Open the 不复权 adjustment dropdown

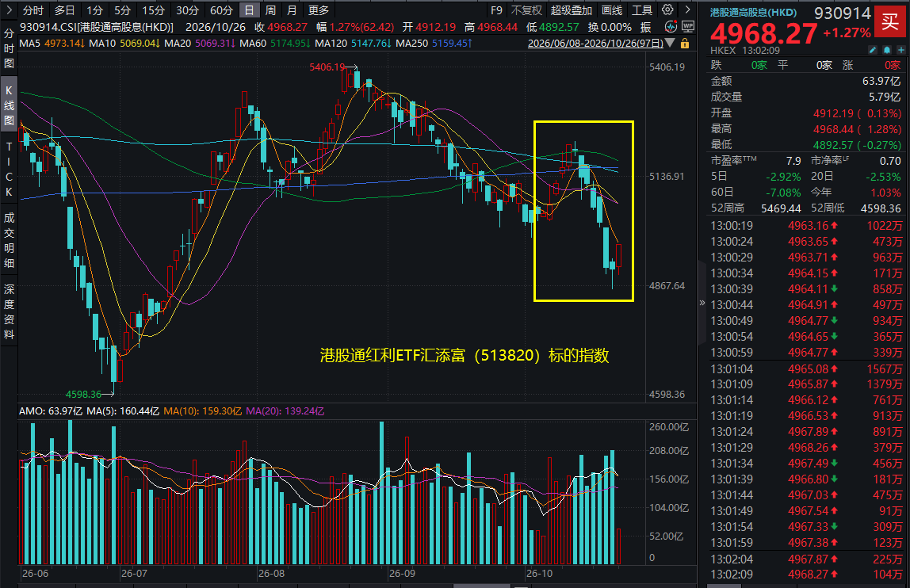[x=526, y=10]
